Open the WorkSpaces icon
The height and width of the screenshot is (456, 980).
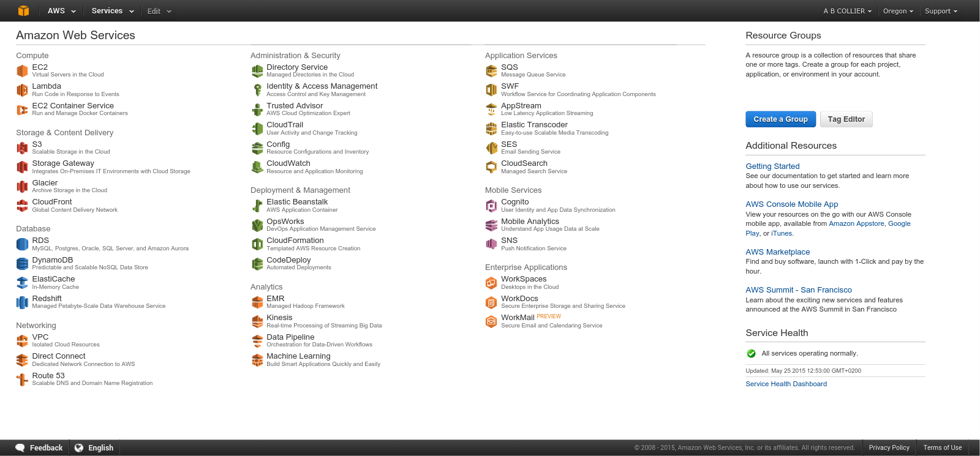(491, 283)
